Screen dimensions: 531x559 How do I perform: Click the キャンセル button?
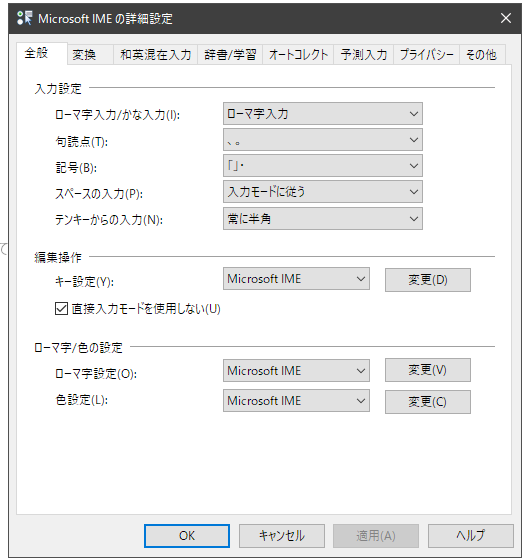tap(282, 536)
